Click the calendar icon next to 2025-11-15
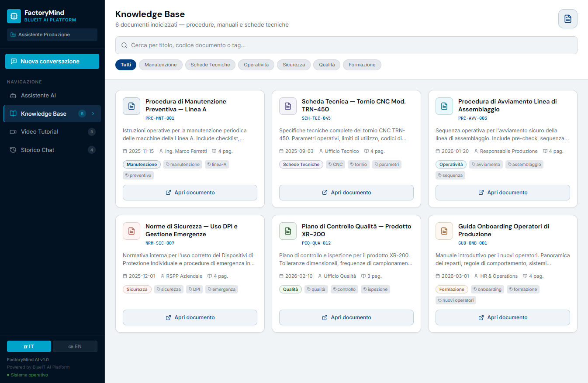This screenshot has height=383, width=588. (125, 151)
